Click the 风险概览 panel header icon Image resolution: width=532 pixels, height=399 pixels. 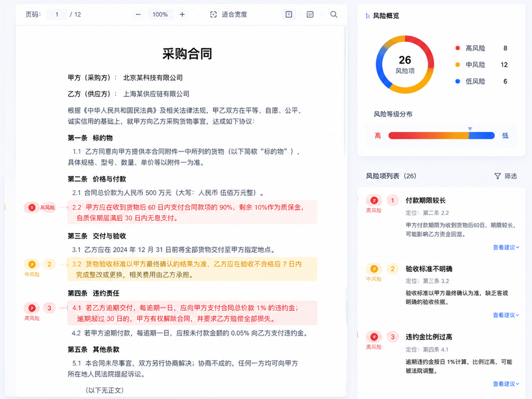click(368, 16)
